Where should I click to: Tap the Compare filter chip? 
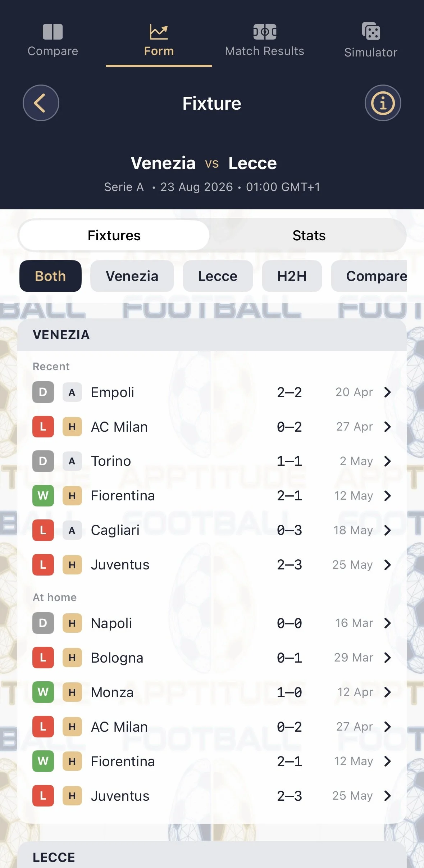click(369, 276)
